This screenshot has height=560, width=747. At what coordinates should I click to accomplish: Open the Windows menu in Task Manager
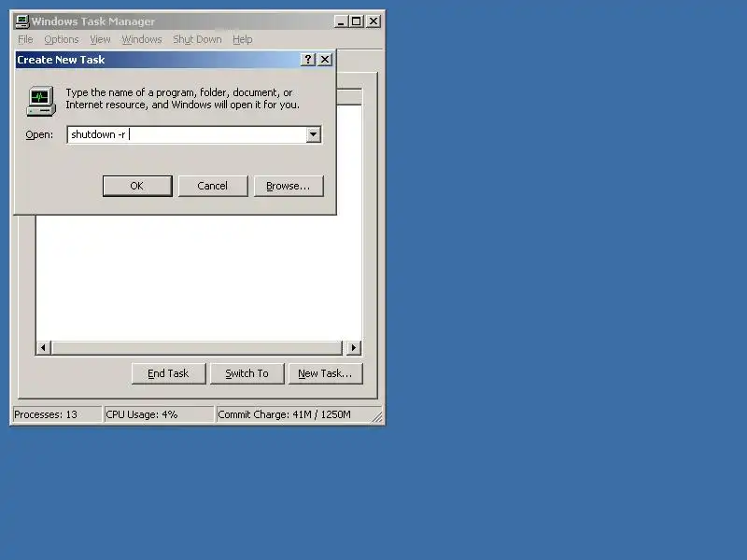coord(142,39)
